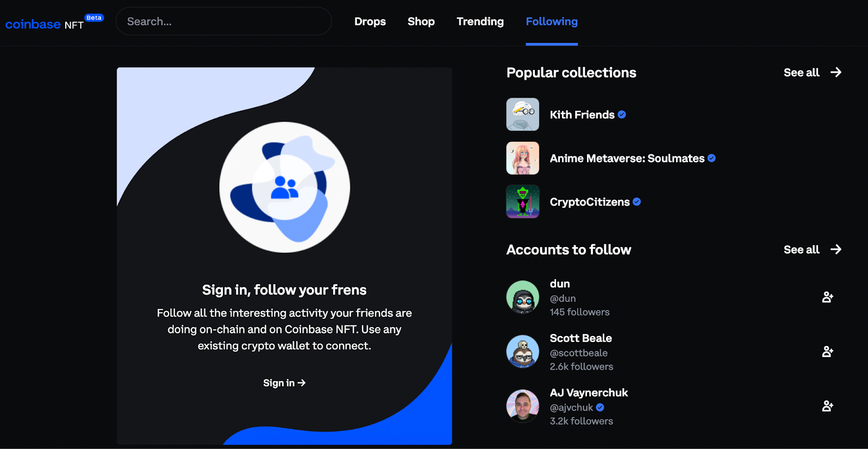Open the Kith Friends collection name
Image resolution: width=868 pixels, height=449 pixels.
[x=582, y=115]
